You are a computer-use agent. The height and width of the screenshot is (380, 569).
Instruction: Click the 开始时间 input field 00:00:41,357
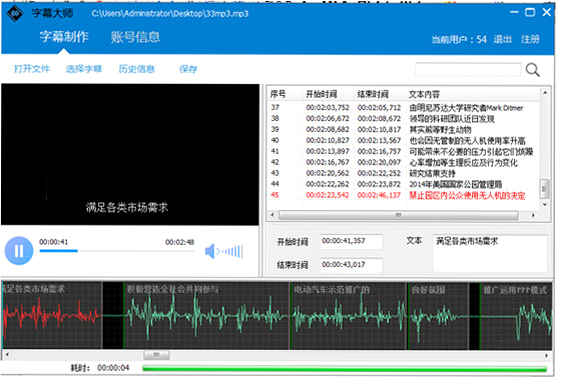point(351,241)
